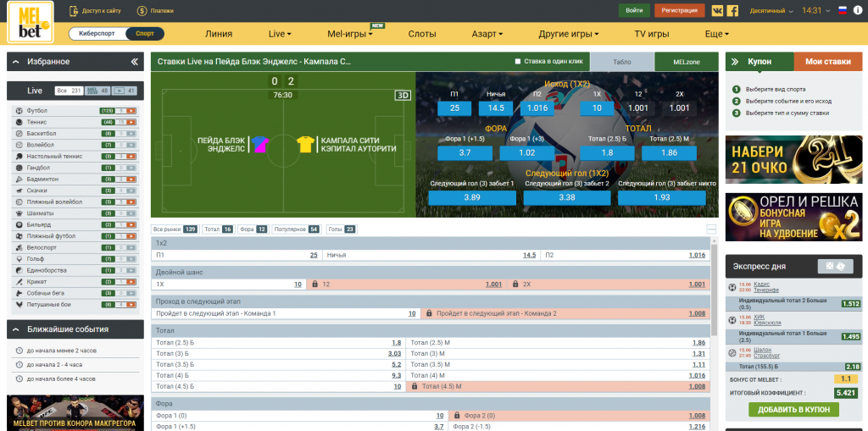Click the Cycling sport icon
The image size is (868, 431).
click(19, 247)
